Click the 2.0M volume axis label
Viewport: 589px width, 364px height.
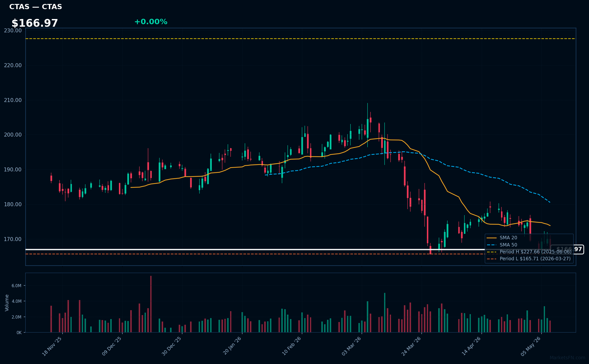pyautogui.click(x=17, y=317)
